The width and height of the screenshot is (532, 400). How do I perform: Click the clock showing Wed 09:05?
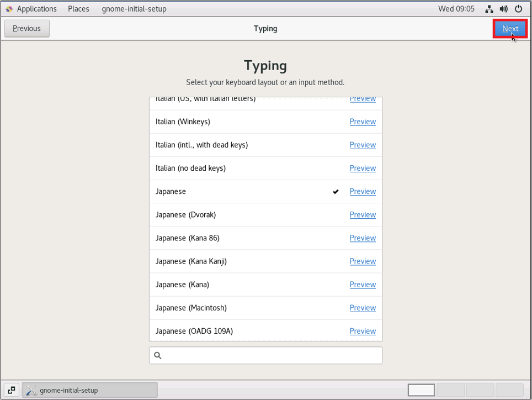[456, 9]
